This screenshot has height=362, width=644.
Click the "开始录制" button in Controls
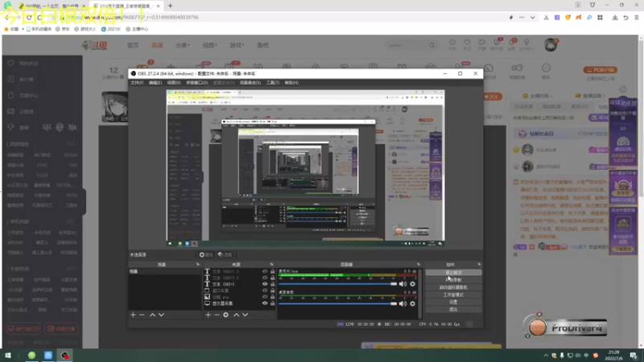(x=453, y=280)
